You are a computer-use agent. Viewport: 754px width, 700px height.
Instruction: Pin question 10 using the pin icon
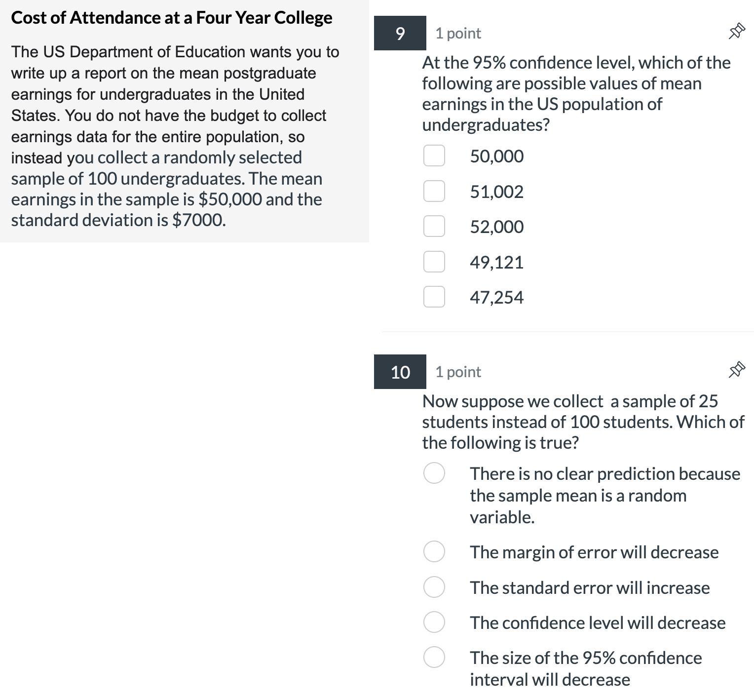pyautogui.click(x=737, y=369)
